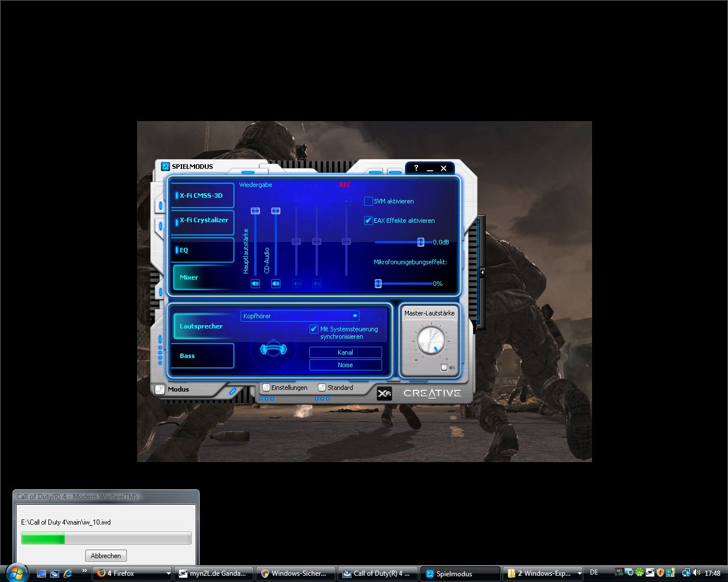The height and width of the screenshot is (582, 728).
Task: Open the Kopfhörer speaker dropdown
Action: 300,316
